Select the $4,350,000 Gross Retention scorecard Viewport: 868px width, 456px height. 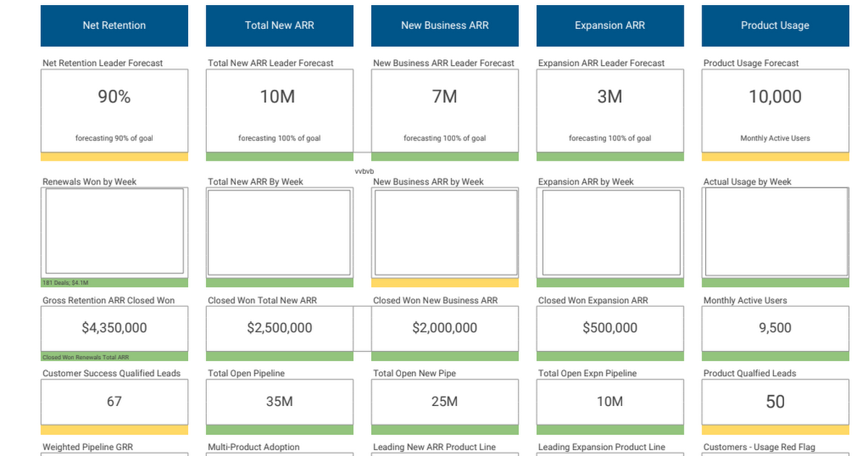(114, 328)
